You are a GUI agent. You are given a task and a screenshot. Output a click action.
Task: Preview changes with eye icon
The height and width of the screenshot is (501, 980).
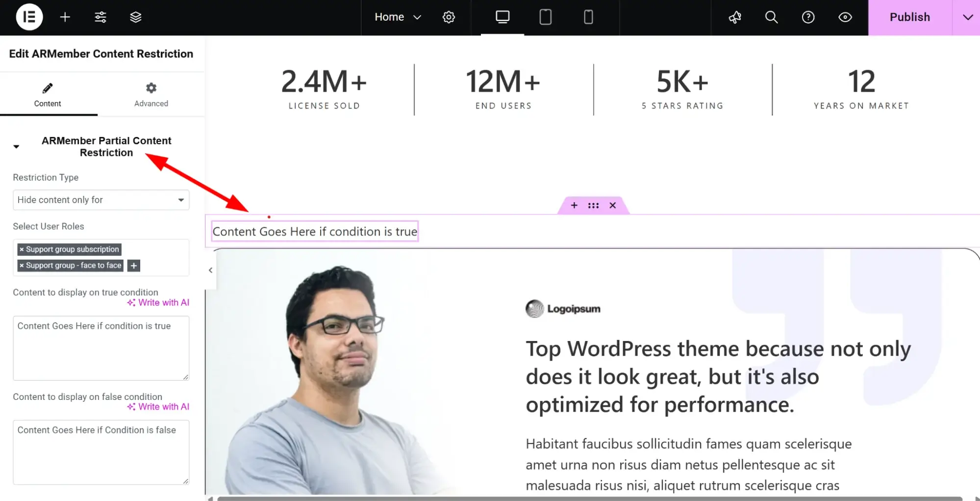point(845,17)
